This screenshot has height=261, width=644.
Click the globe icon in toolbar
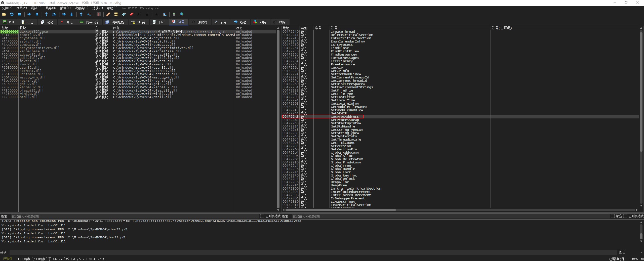[182, 14]
